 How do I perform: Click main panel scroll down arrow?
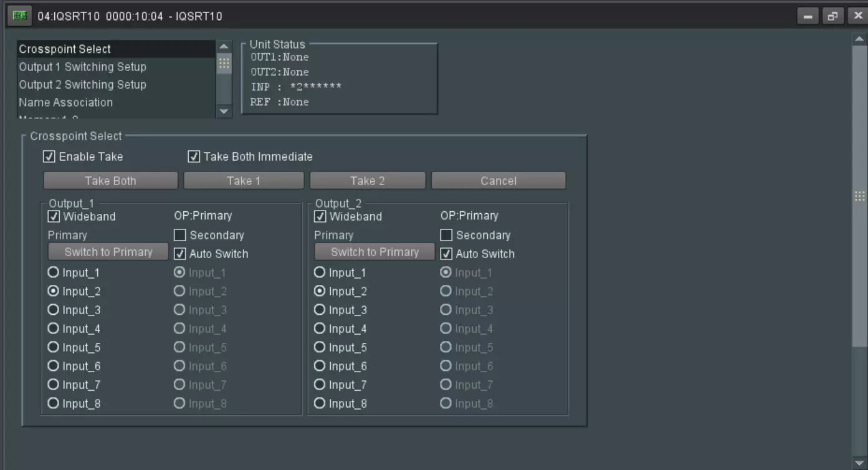point(860,463)
